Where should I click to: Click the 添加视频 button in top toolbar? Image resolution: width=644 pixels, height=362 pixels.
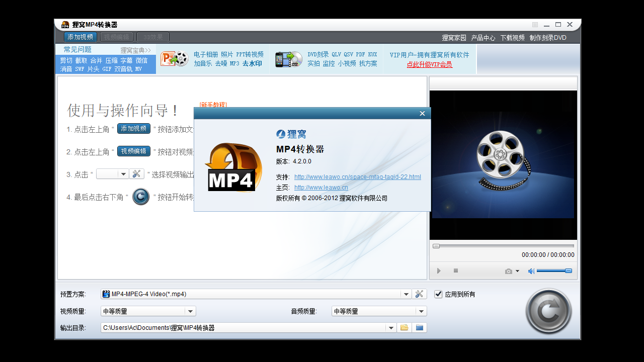(x=80, y=37)
